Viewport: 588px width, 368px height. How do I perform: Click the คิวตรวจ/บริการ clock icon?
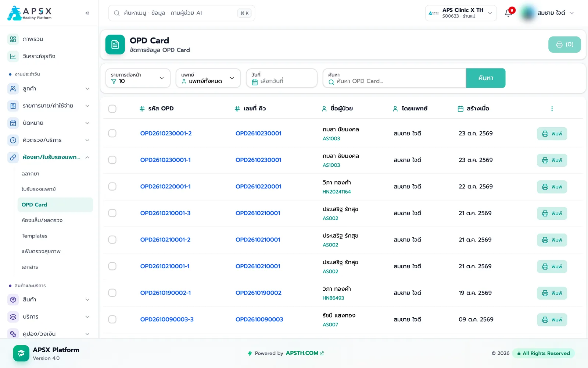click(x=13, y=140)
